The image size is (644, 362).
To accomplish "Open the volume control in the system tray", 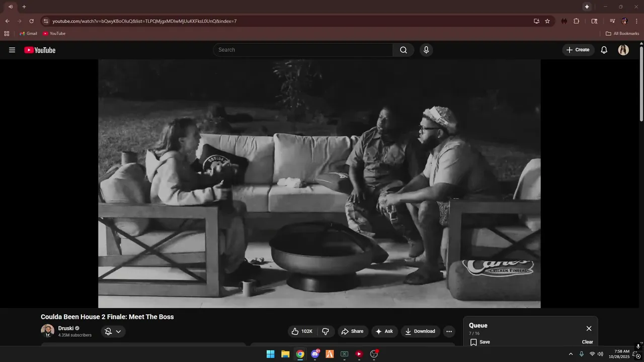I will click(600, 354).
